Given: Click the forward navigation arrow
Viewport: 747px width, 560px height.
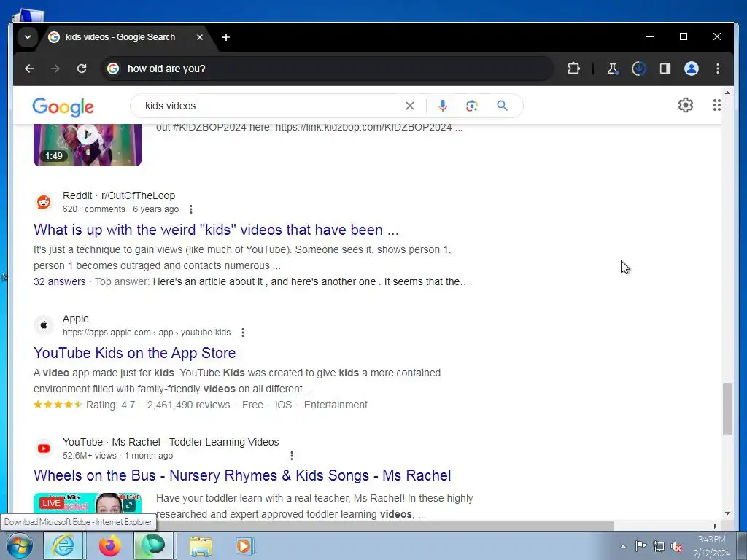Looking at the screenshot, I should 55,69.
